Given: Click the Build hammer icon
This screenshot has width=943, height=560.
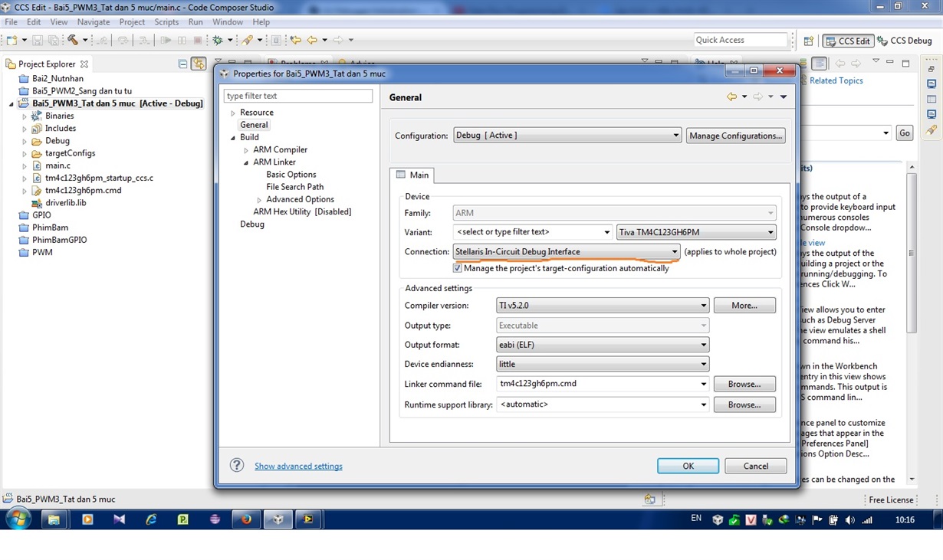Looking at the screenshot, I should point(73,40).
